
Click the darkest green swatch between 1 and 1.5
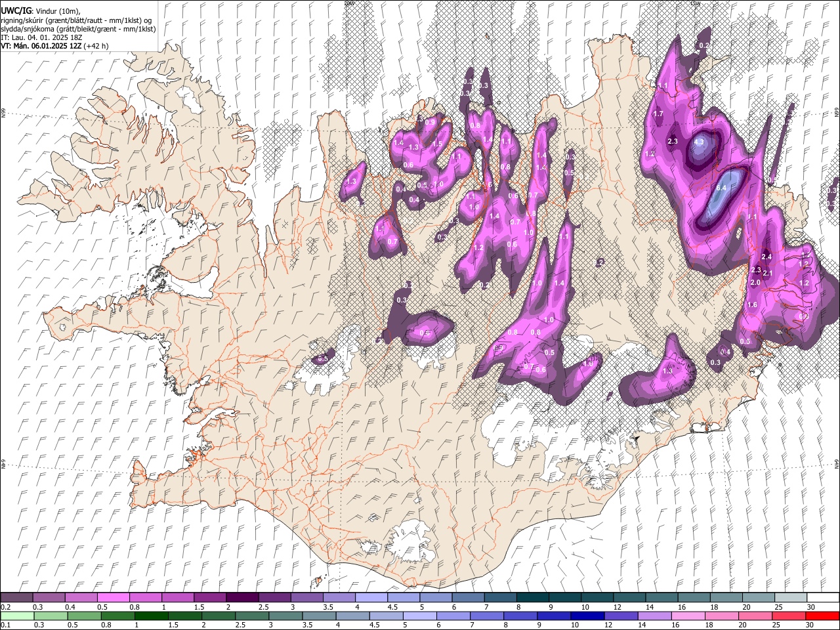coord(152,616)
